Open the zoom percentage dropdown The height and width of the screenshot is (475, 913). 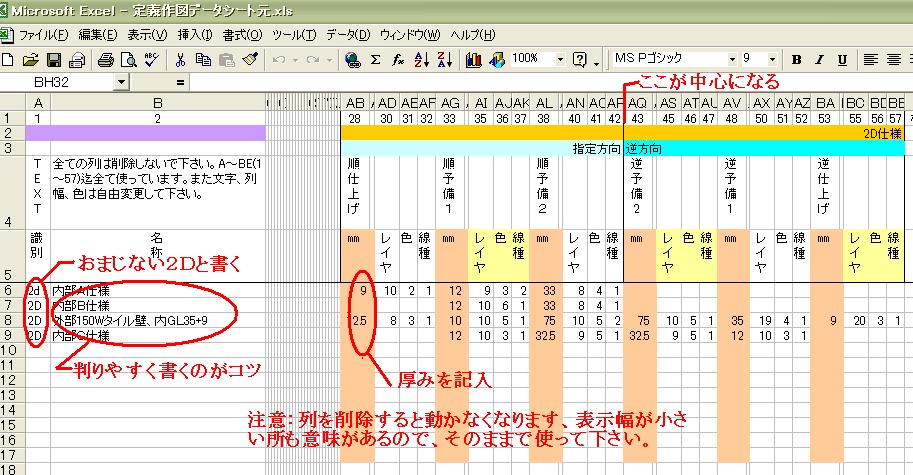pyautogui.click(x=560, y=59)
